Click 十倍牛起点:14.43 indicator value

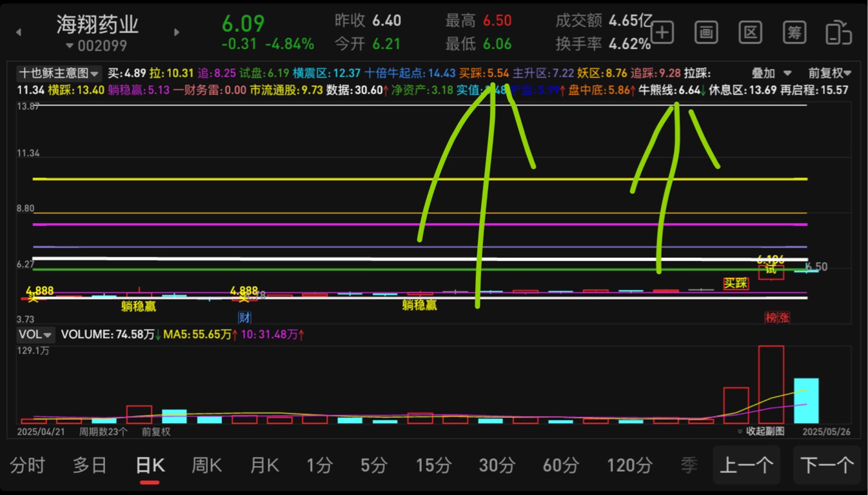point(410,73)
